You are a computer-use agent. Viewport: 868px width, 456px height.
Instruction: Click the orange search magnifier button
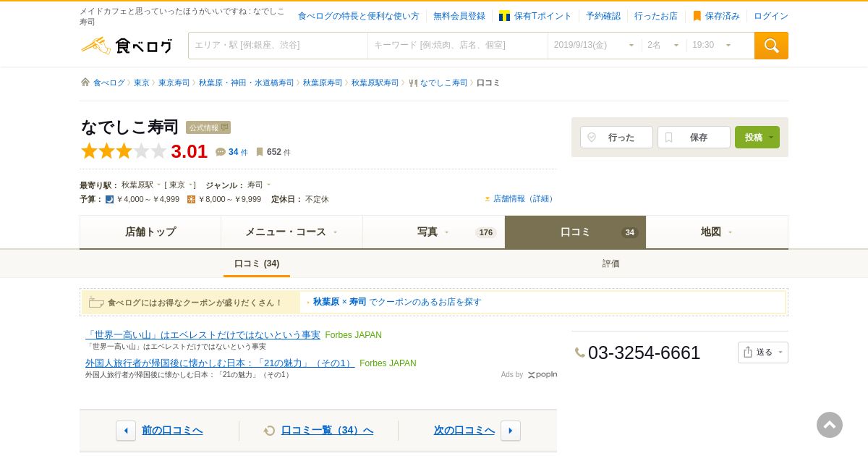coord(771,46)
